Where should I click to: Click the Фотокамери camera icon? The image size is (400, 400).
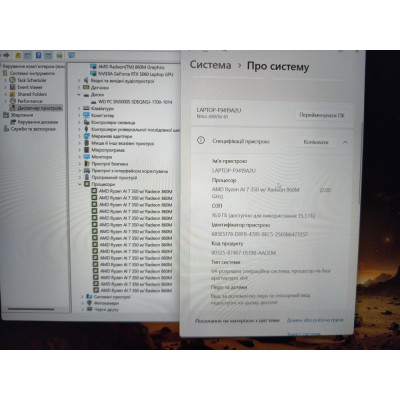pyautogui.click(x=89, y=303)
